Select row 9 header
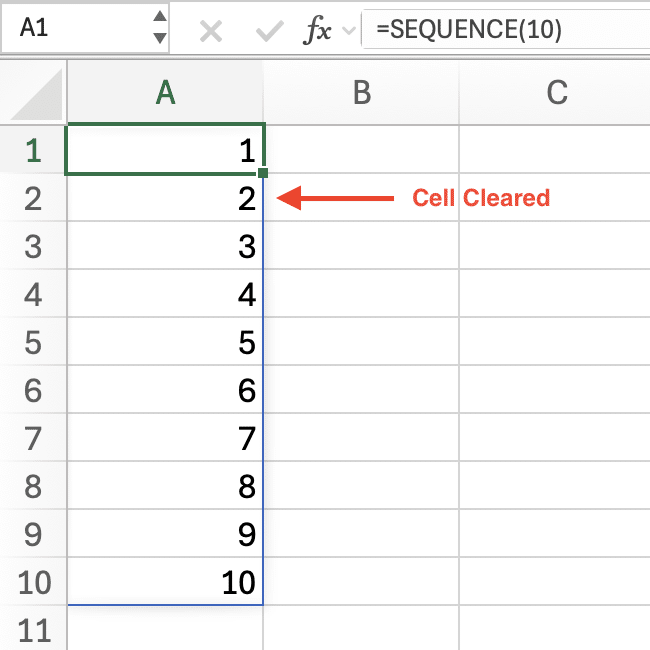650x650 pixels. tap(33, 534)
